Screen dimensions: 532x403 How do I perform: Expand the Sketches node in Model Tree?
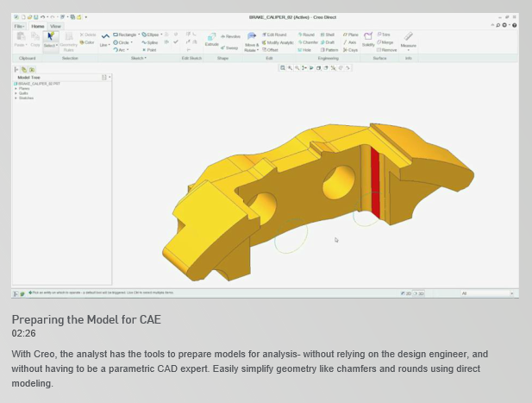pyautogui.click(x=16, y=98)
